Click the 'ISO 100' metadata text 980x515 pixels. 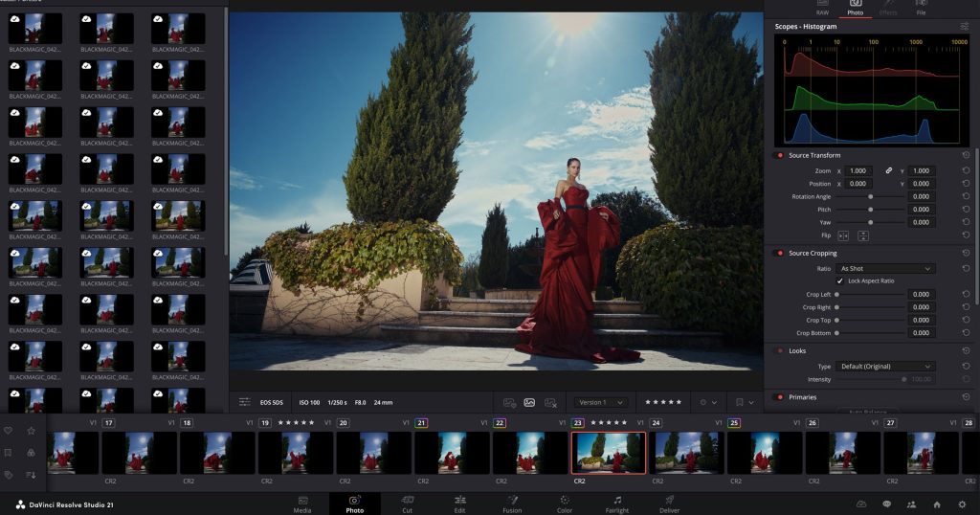[x=309, y=402]
